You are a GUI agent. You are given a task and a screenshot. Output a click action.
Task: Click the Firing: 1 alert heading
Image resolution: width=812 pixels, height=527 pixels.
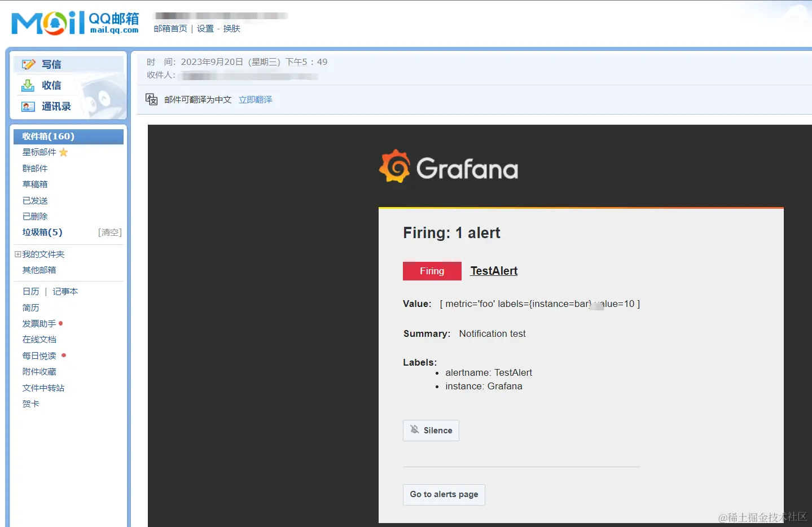(x=451, y=232)
